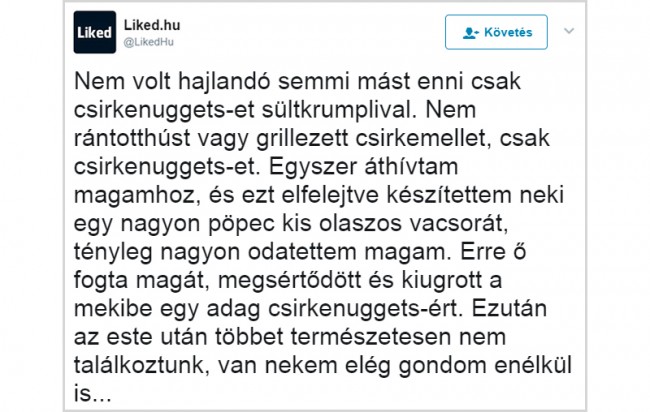Open the @LikedHu handle link
This screenshot has height=412, width=650.
pos(148,42)
